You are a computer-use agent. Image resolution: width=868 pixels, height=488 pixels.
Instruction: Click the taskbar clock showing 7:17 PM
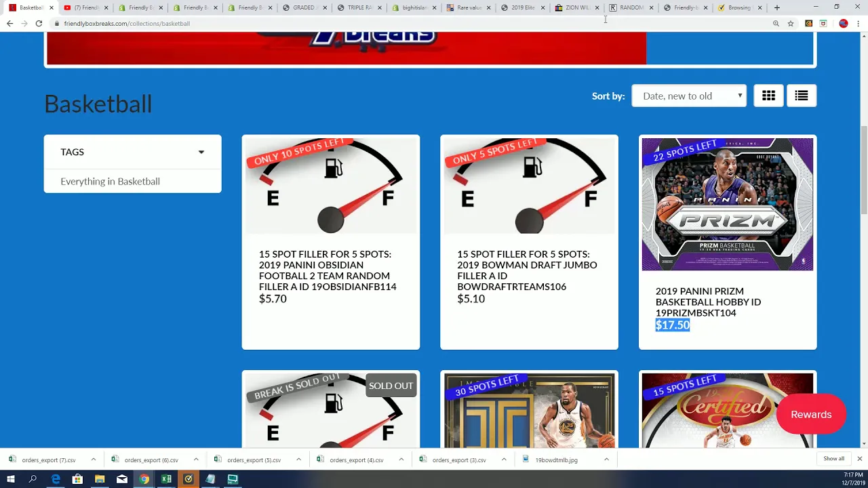[853, 479]
